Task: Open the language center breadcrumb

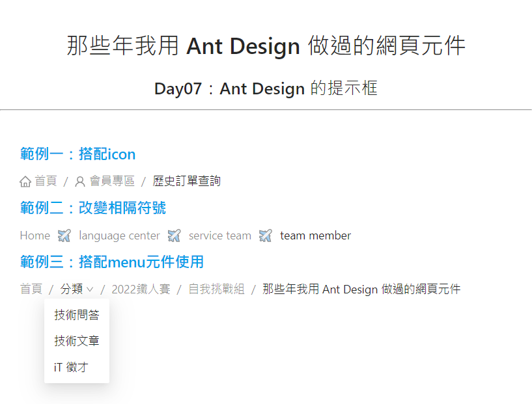Action: point(119,236)
